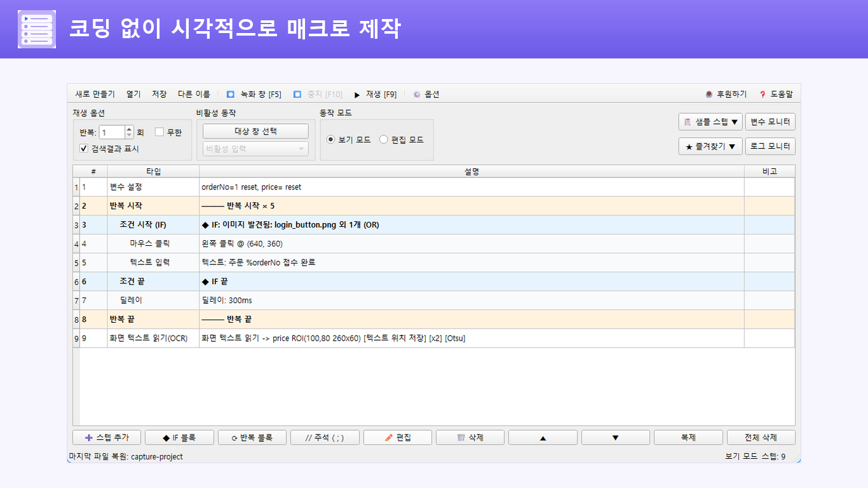Select the 딜레이 step
The height and width of the screenshot is (488, 868).
point(434,301)
